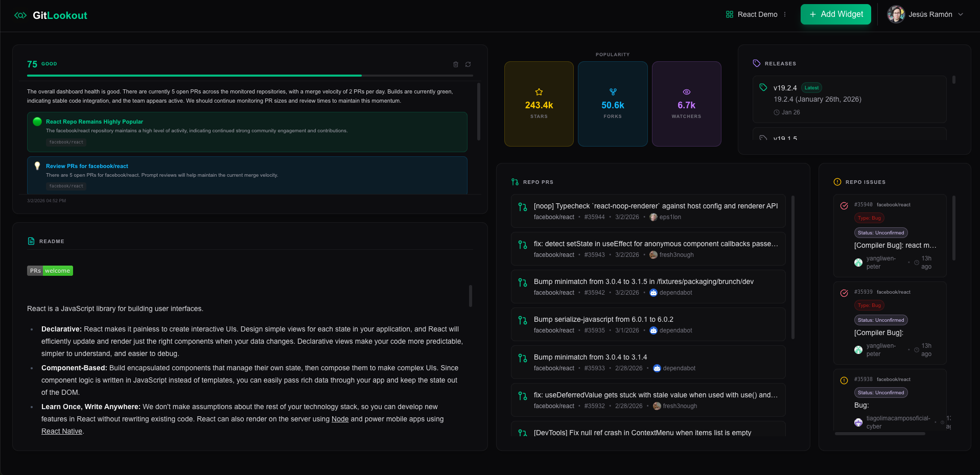Image resolution: width=980 pixels, height=475 pixels.
Task: Click the GitLookout logo icon
Action: pyautogui.click(x=20, y=15)
